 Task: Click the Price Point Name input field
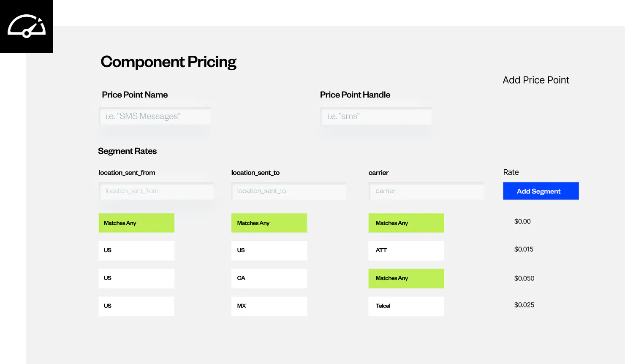(x=155, y=116)
